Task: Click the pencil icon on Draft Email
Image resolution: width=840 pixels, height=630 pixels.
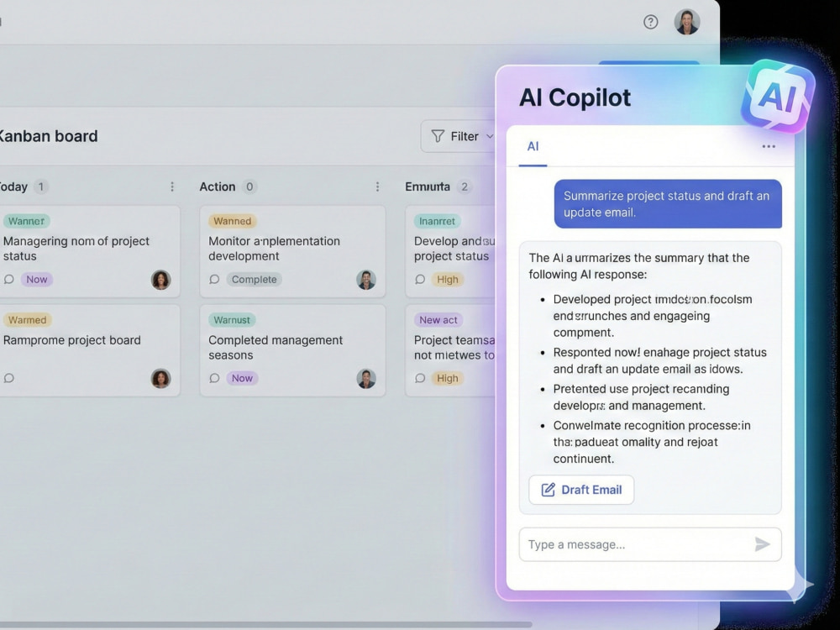Action: (548, 490)
